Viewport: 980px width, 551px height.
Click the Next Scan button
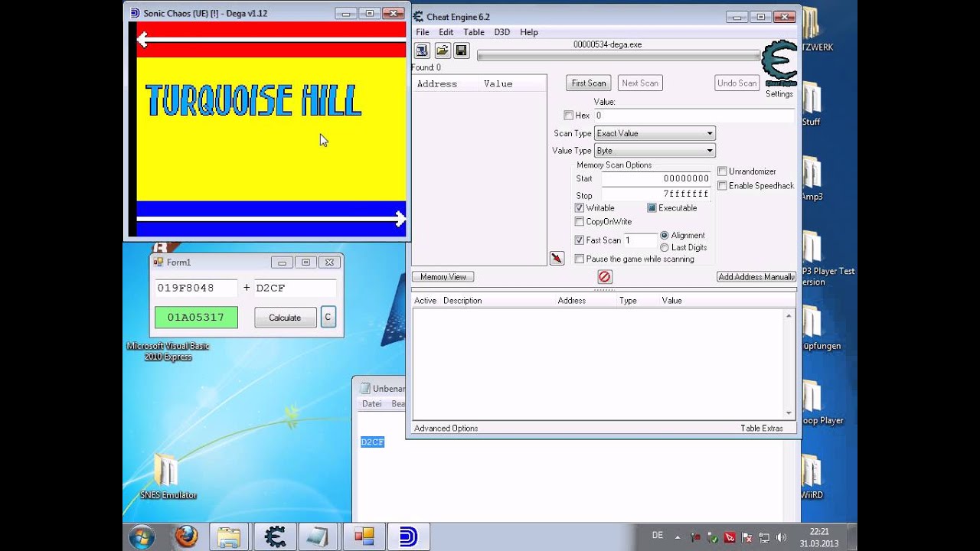640,83
